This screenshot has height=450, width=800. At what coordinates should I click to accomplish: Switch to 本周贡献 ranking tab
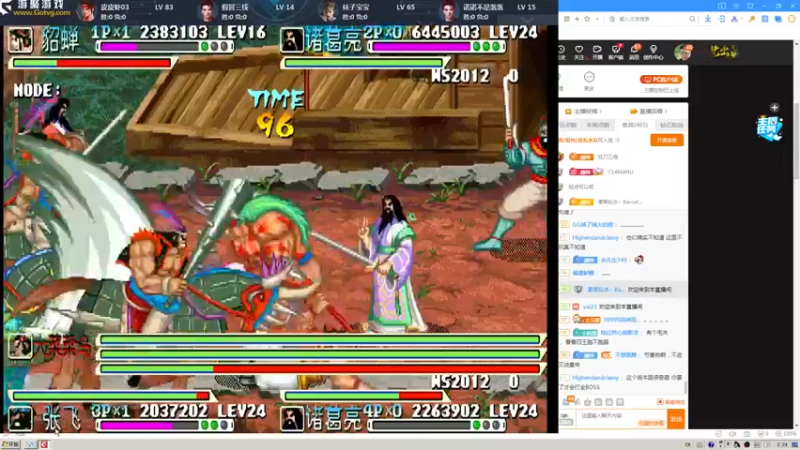(x=598, y=125)
